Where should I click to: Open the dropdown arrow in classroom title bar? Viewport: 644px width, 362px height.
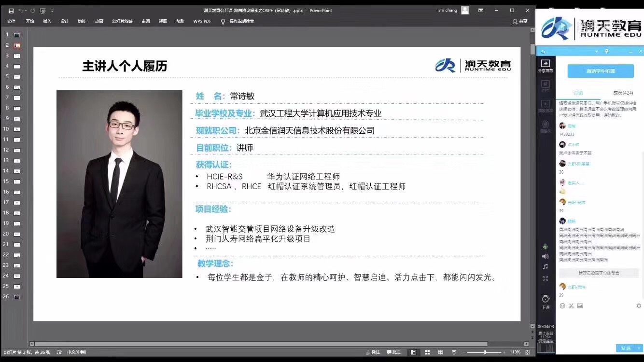point(596,51)
